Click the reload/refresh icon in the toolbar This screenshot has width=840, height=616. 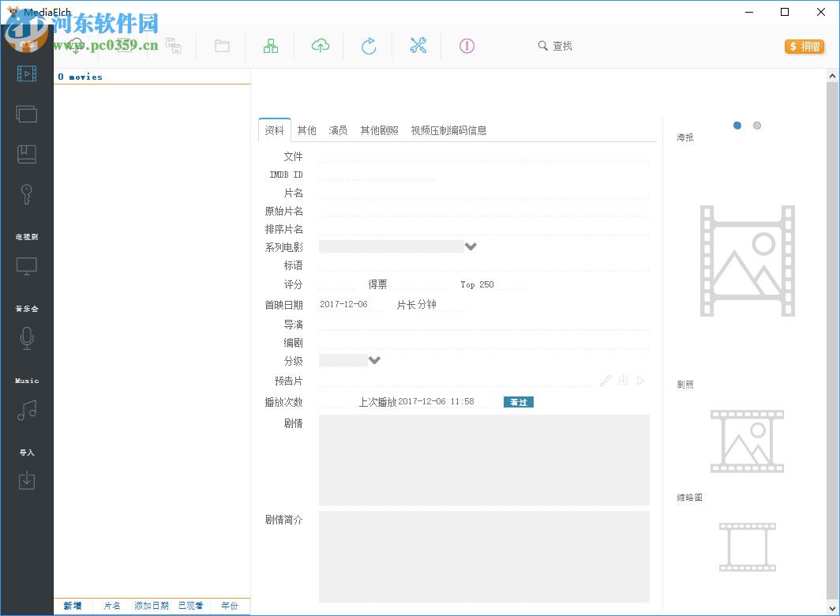(x=369, y=46)
